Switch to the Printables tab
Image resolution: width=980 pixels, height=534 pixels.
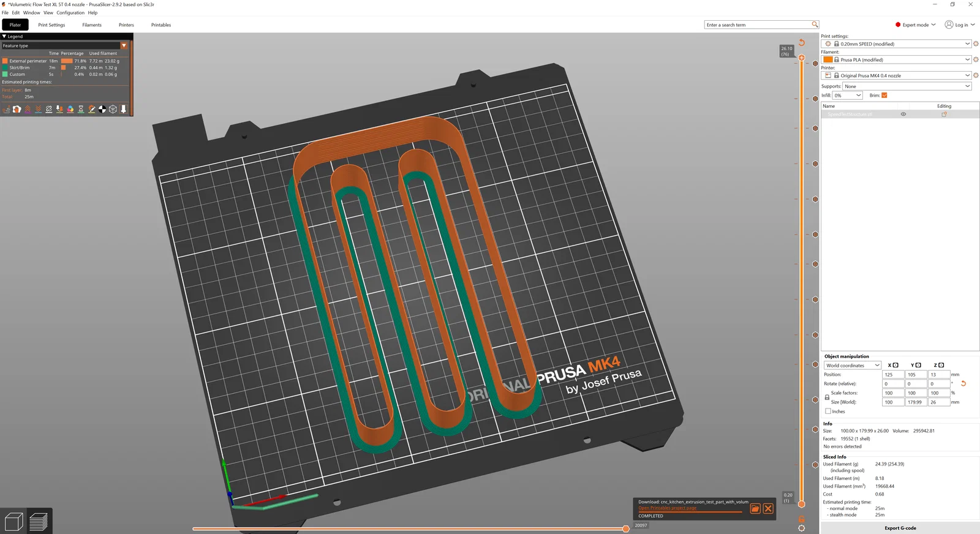pos(161,25)
